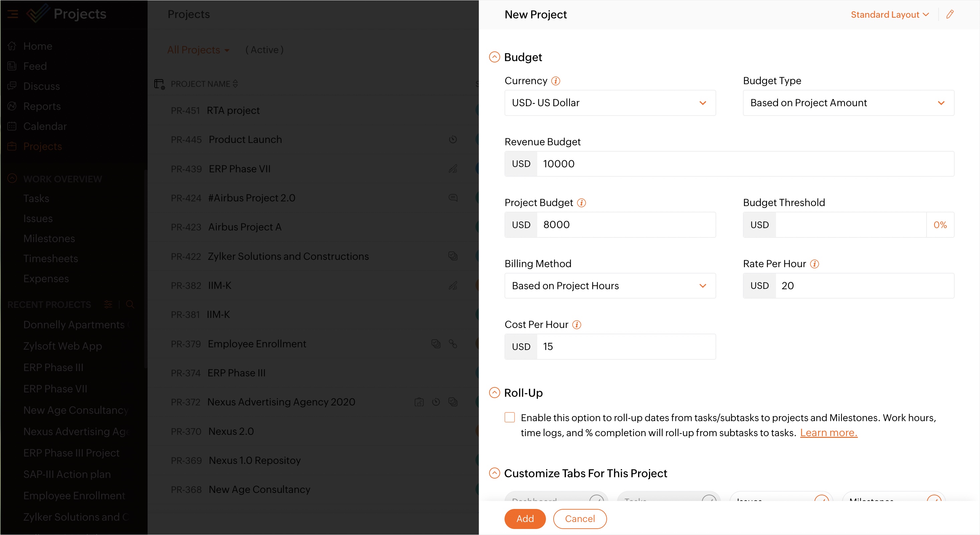
Task: Click the Add button
Action: click(x=525, y=518)
